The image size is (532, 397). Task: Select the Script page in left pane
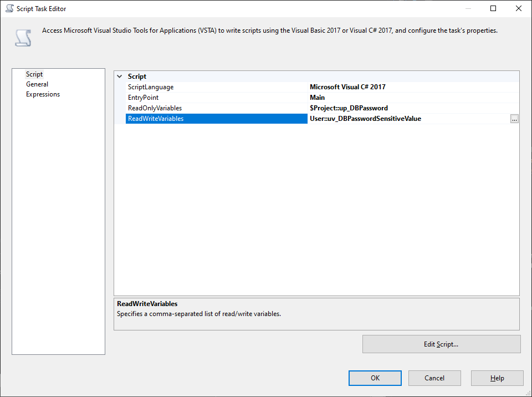click(x=34, y=74)
